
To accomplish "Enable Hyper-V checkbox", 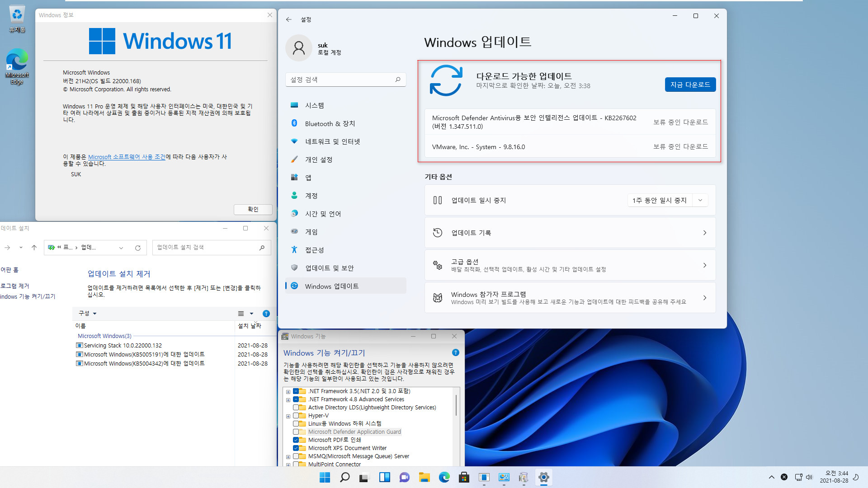I will pos(296,416).
